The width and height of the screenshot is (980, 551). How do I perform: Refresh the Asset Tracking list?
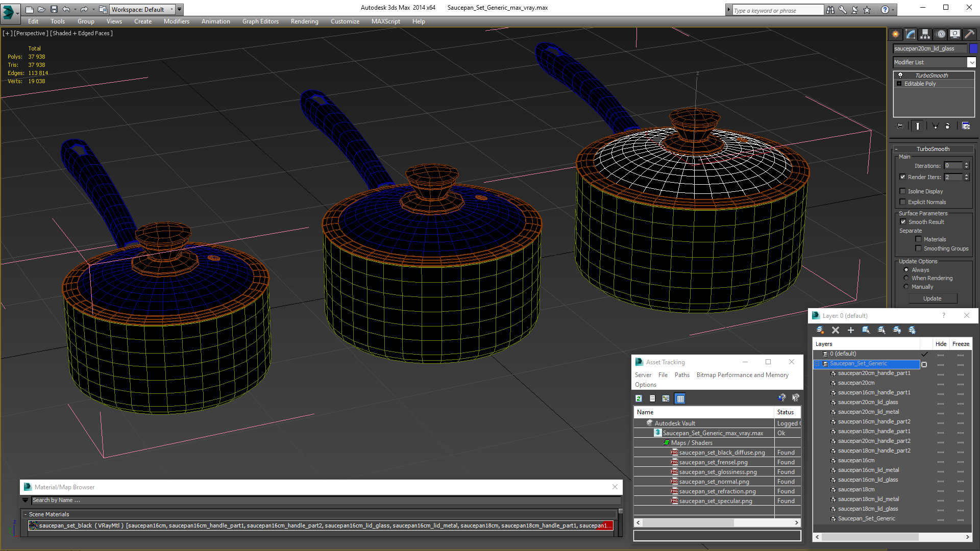pos(639,398)
